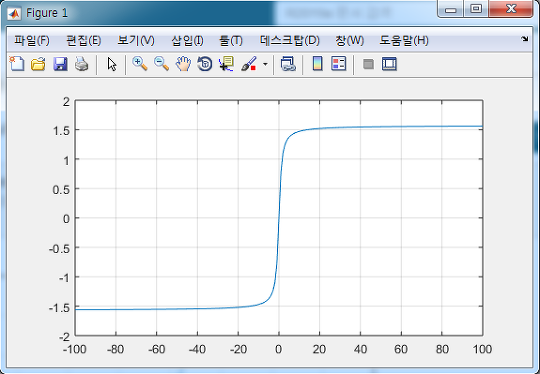
Task: Print the figure with the printer icon
Action: click(82, 64)
